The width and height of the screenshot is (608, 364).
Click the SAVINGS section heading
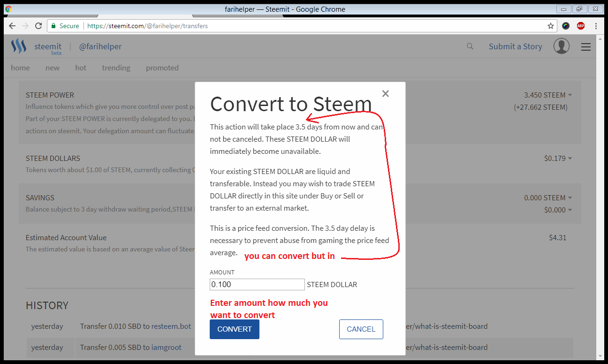[x=40, y=198]
